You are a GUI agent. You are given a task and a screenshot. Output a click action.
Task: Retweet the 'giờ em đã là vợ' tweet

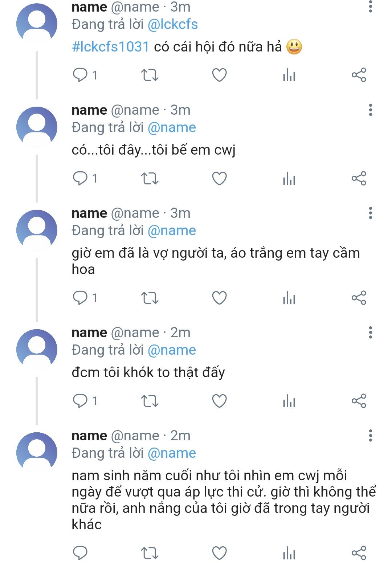[150, 298]
